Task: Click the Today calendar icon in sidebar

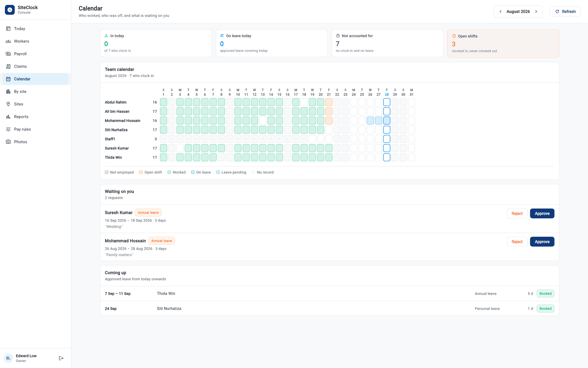Action: tap(8, 29)
